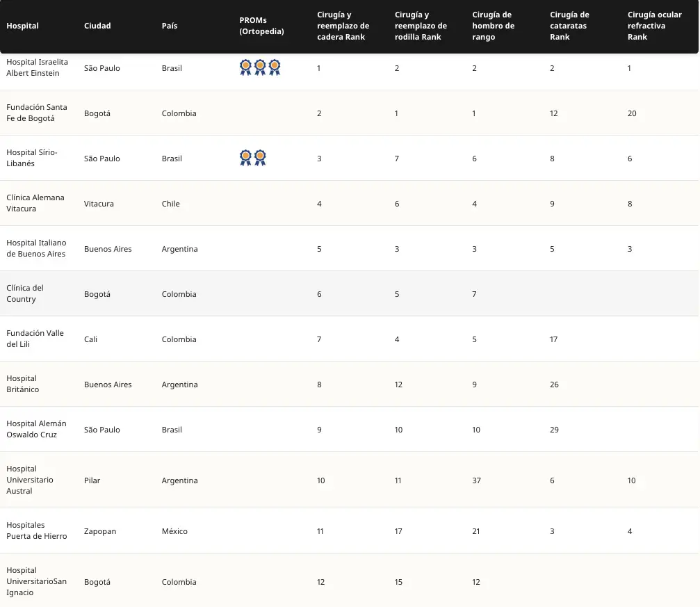Select the Hospital Italiano de Buenos Aires row
This screenshot has width=700, height=607.
coord(36,248)
